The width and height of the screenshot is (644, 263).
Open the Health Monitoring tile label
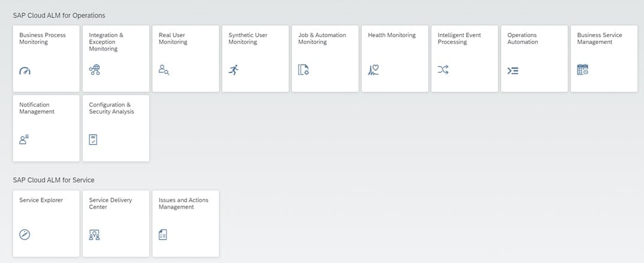click(x=392, y=35)
